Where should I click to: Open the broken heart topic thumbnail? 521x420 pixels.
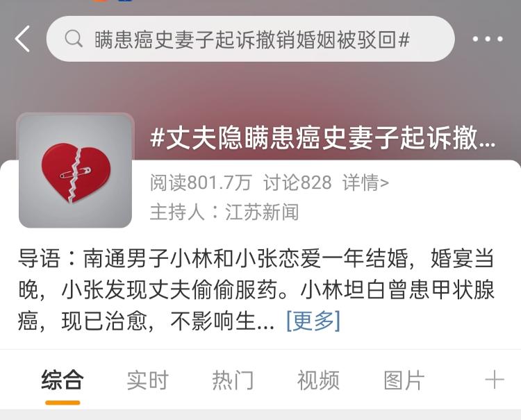76,171
